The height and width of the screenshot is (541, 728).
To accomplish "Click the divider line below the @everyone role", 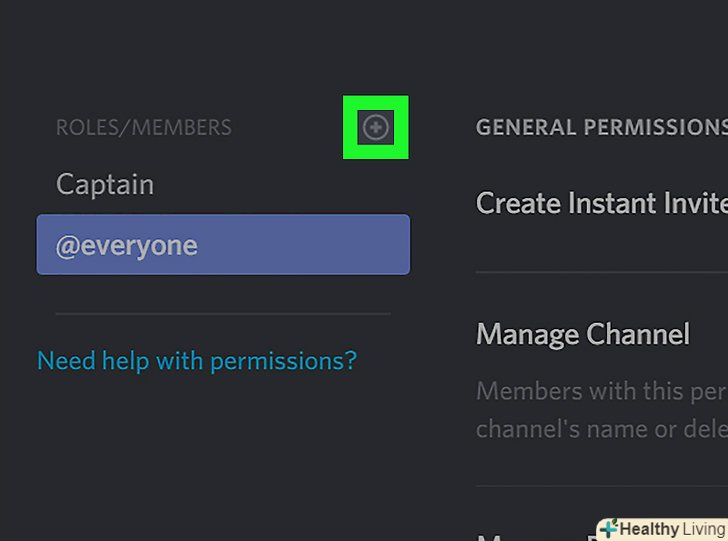I will (222, 314).
